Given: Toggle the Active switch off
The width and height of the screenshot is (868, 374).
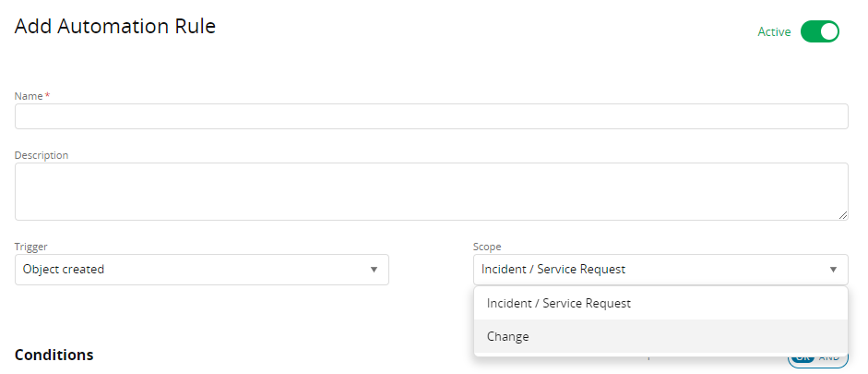Looking at the screenshot, I should 819,31.
